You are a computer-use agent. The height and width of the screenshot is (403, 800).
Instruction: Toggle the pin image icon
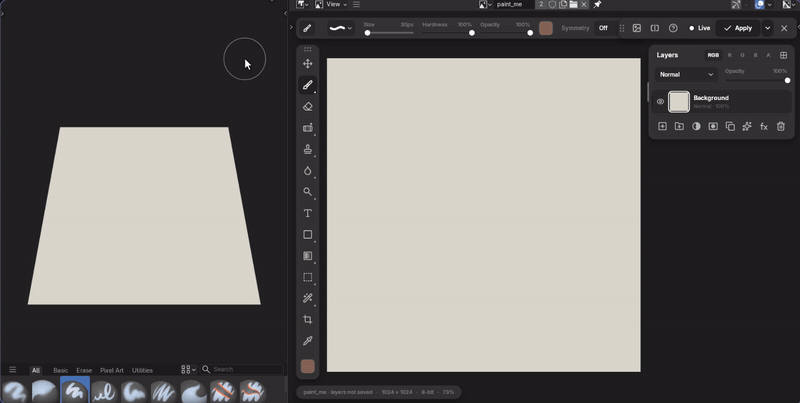click(x=597, y=5)
